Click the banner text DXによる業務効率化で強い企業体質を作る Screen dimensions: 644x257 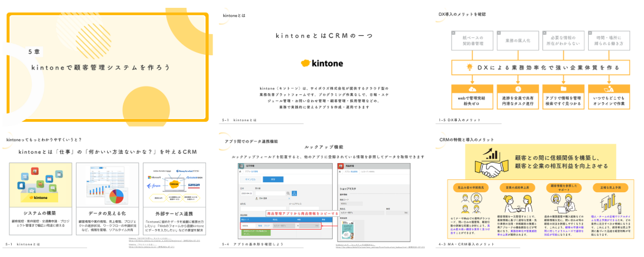(x=549, y=67)
